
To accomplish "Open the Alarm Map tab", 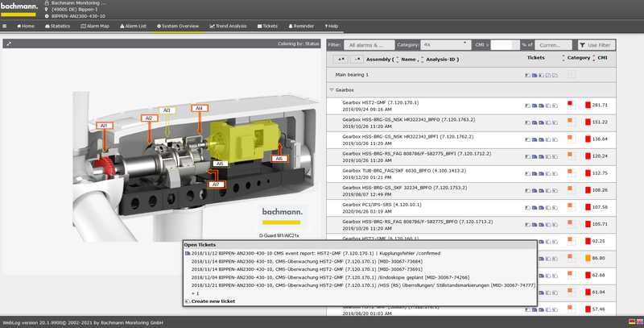I will tap(96, 26).
